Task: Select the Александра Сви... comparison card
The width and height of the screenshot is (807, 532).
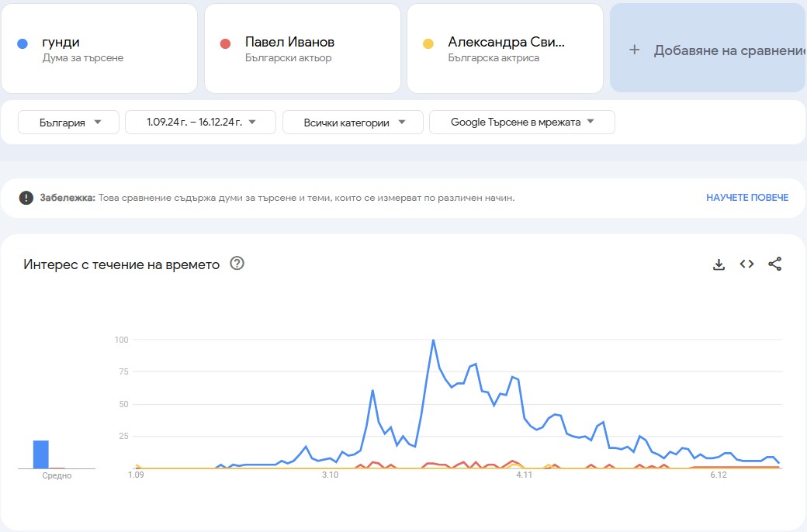Action: click(504, 48)
